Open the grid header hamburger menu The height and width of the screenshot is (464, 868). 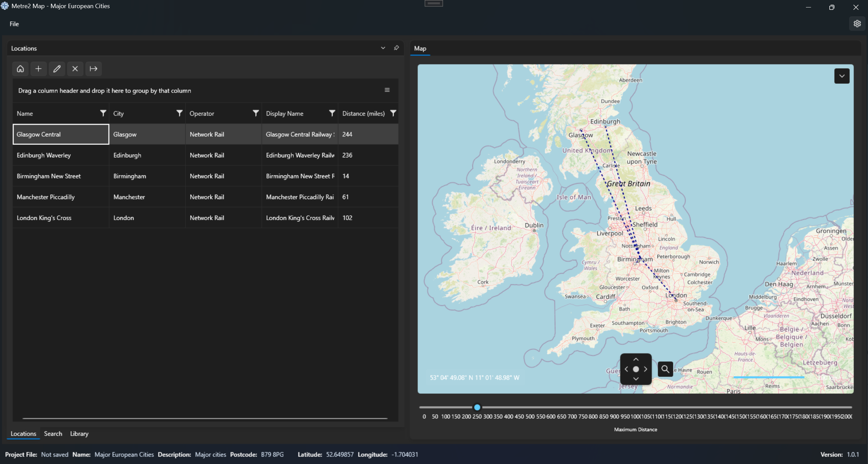click(x=387, y=90)
